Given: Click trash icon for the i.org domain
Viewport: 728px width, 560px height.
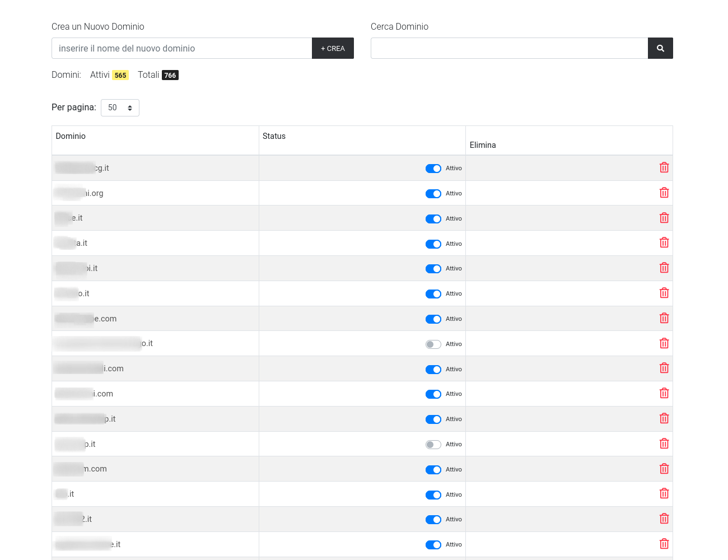Looking at the screenshot, I should [x=664, y=193].
